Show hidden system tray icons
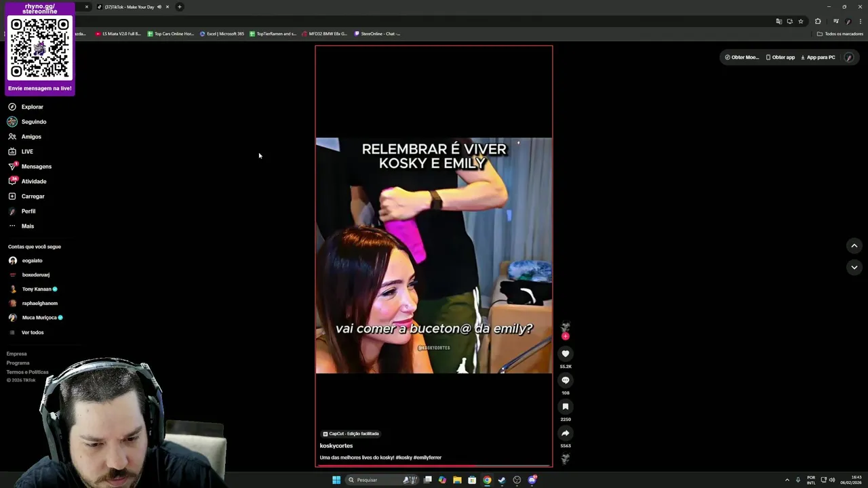The height and width of the screenshot is (488, 868). tap(787, 480)
